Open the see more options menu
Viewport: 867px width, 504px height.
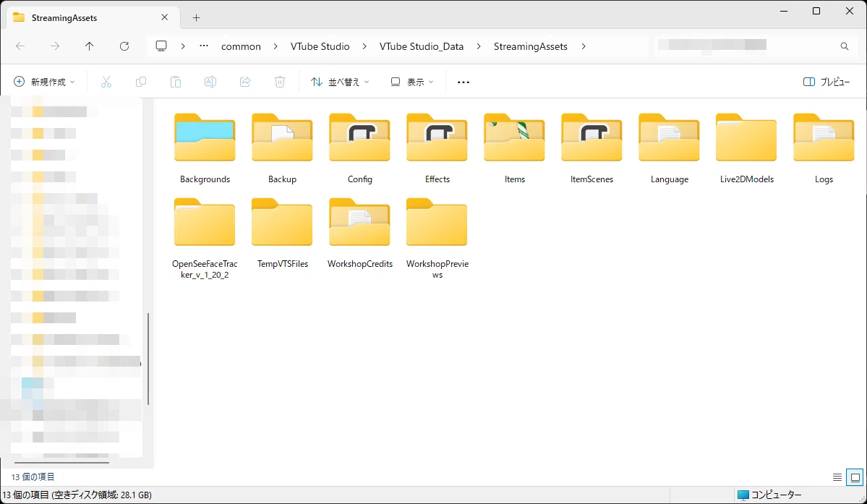(x=464, y=82)
